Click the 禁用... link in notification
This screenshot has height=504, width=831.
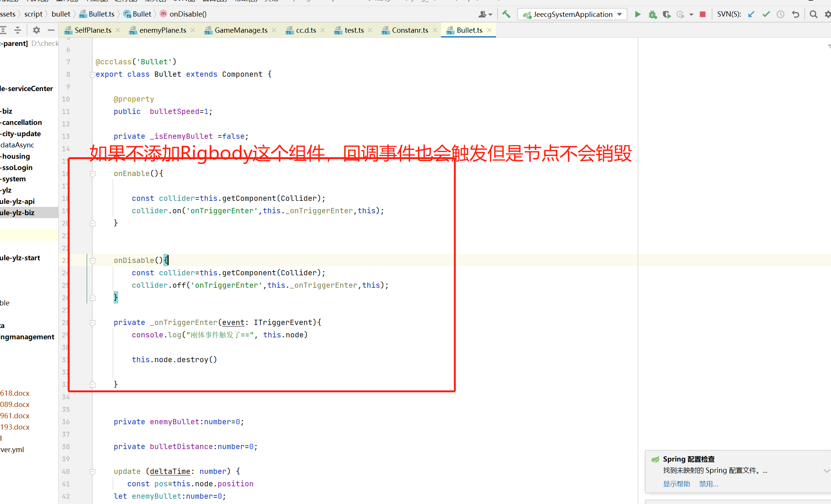(708, 484)
